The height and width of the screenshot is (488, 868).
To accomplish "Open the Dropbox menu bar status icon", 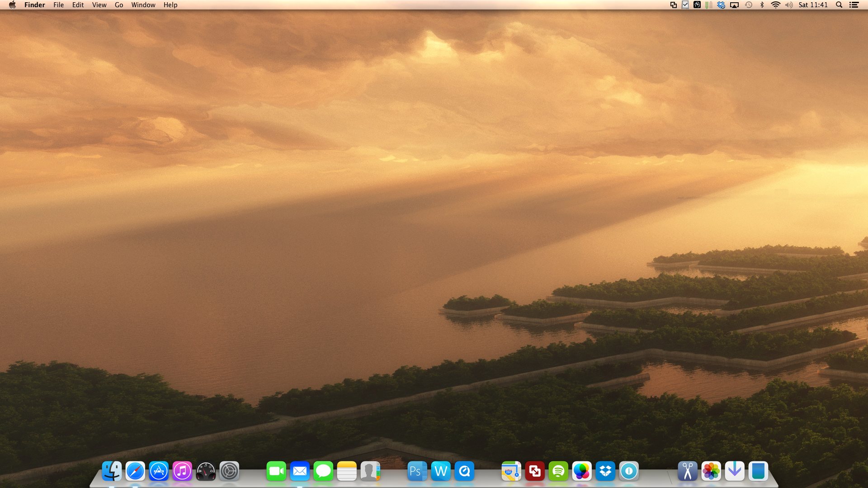I will [721, 5].
